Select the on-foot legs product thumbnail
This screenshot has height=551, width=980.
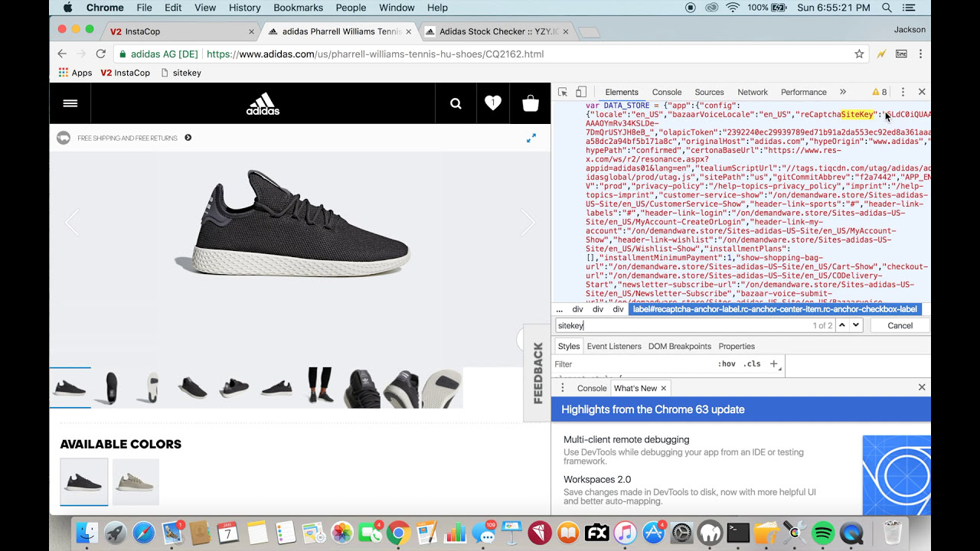pyautogui.click(x=319, y=387)
